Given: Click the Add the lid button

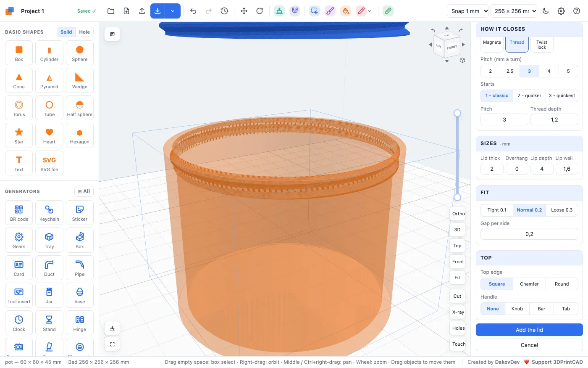Looking at the screenshot, I should tap(529, 330).
